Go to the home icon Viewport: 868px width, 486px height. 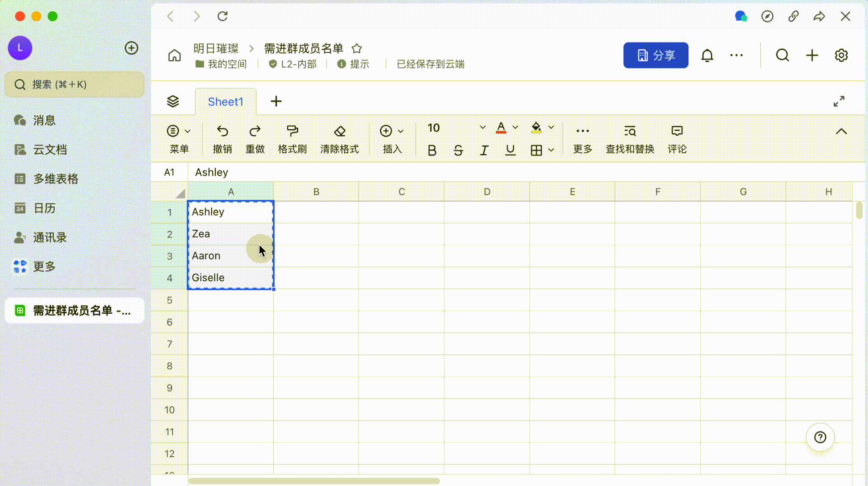click(175, 55)
